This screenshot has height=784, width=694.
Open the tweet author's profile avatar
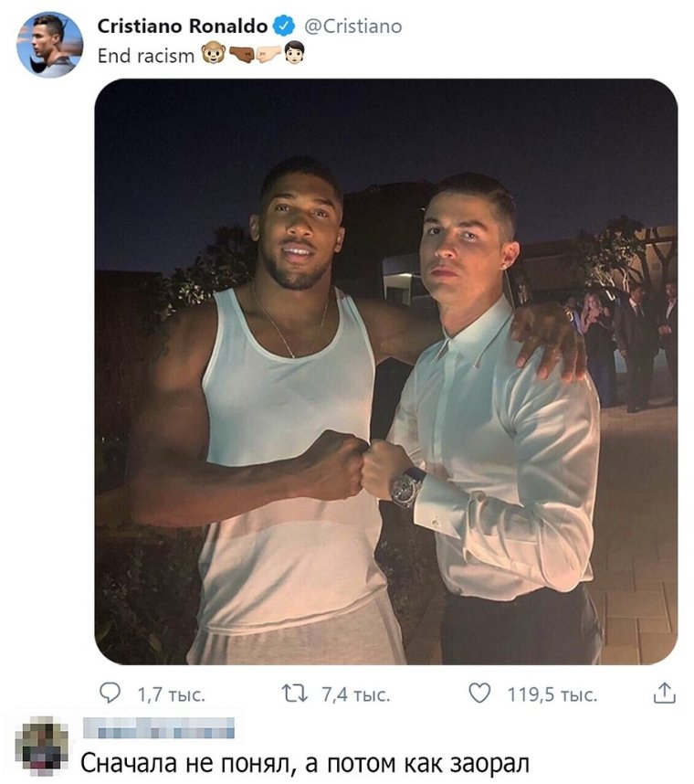[x=49, y=44]
